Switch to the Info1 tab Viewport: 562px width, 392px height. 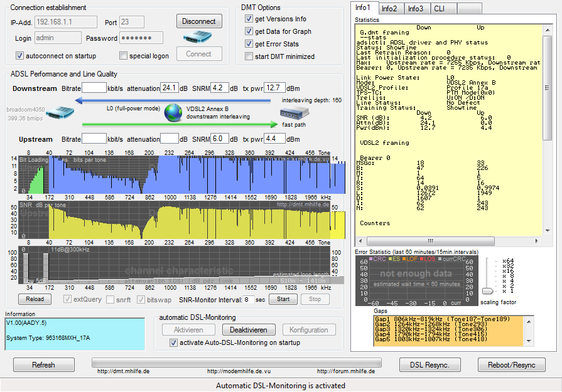[364, 8]
